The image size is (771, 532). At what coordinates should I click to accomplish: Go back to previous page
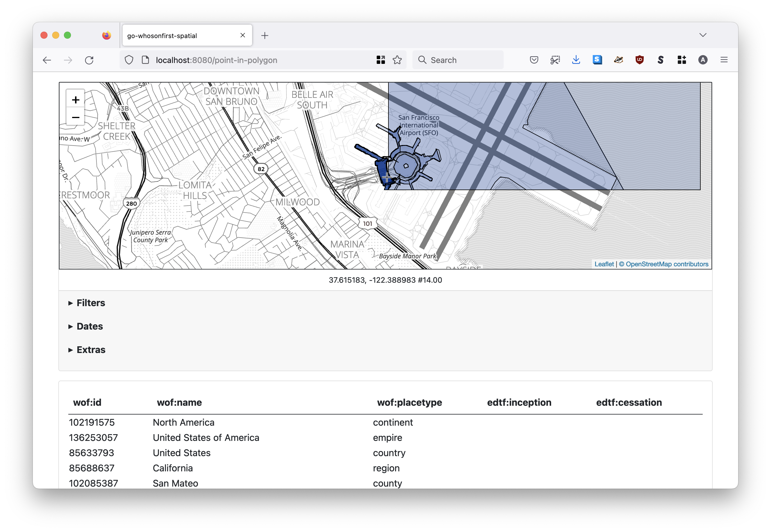47,60
